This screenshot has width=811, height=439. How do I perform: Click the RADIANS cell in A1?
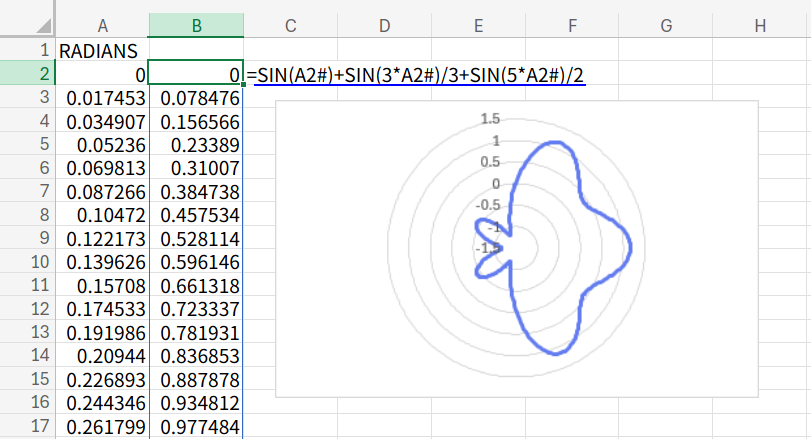102,50
